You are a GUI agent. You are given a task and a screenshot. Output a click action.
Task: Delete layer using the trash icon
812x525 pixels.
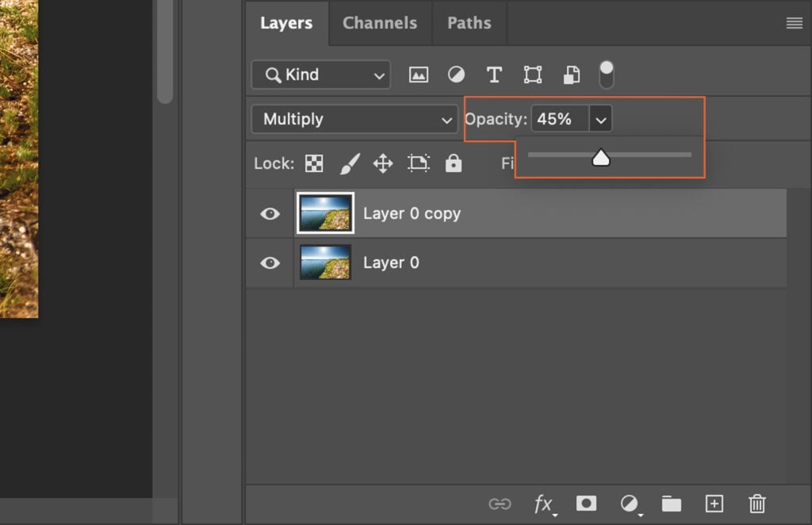click(756, 504)
